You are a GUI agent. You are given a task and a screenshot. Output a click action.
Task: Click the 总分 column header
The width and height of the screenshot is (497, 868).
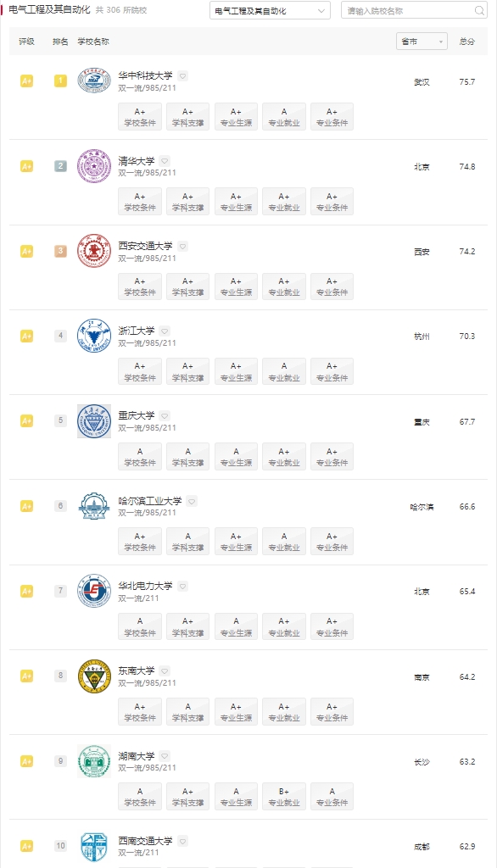467,42
